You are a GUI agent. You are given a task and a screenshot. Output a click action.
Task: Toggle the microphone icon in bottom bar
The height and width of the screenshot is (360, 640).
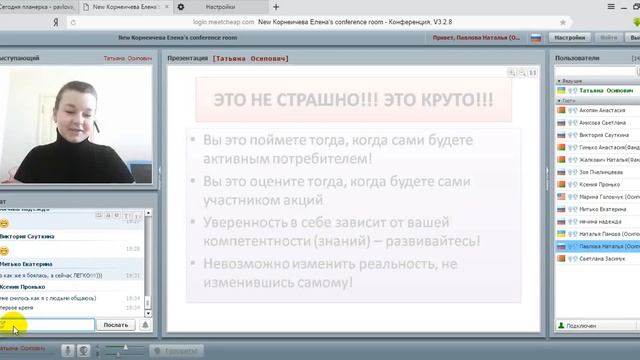point(68,351)
